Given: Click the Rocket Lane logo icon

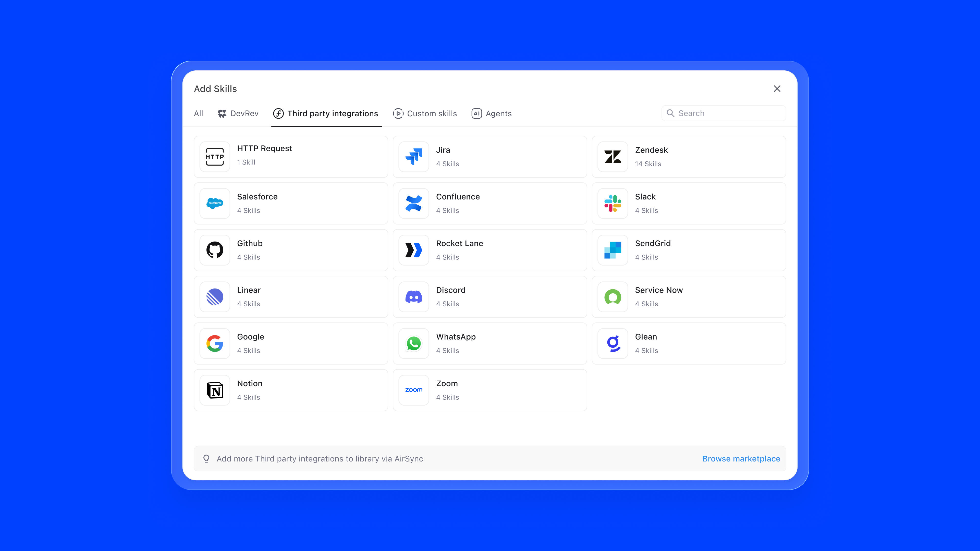Looking at the screenshot, I should point(413,250).
